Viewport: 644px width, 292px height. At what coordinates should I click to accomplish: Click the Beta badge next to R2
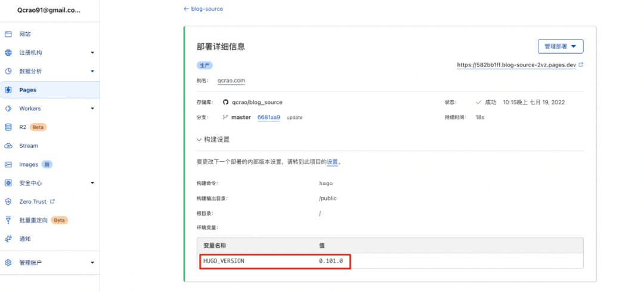[x=38, y=127]
